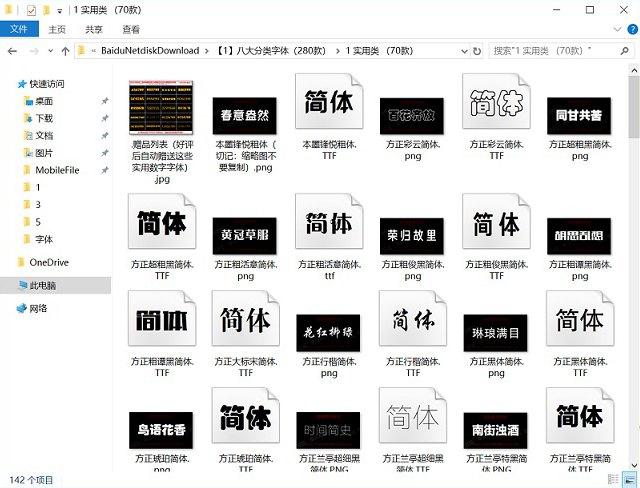Click the Forward navigation arrow
Screen dimensions: 640x488
34,51
